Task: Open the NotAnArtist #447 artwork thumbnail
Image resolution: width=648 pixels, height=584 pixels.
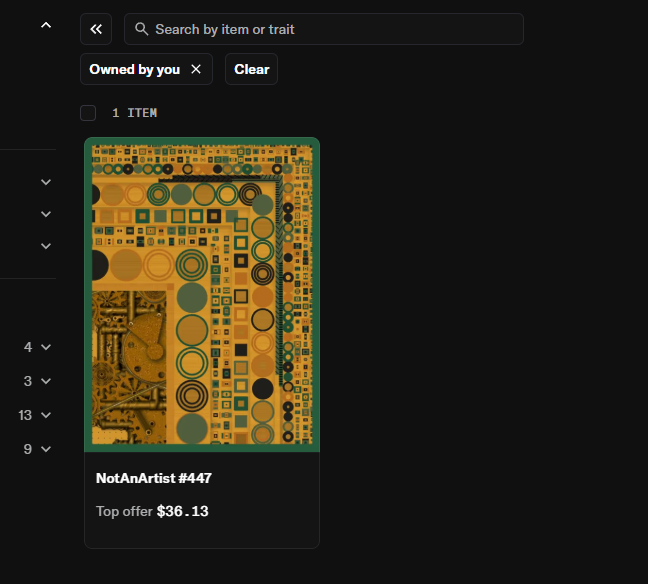Action: coord(202,295)
